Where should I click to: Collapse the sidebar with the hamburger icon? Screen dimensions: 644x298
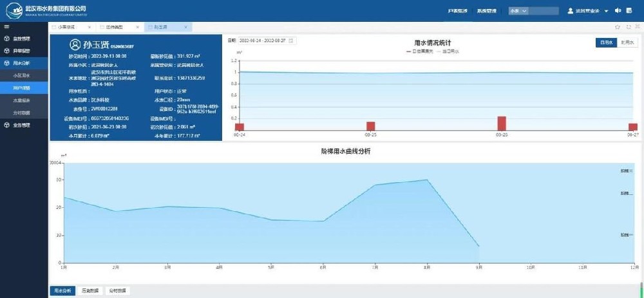click(6, 27)
